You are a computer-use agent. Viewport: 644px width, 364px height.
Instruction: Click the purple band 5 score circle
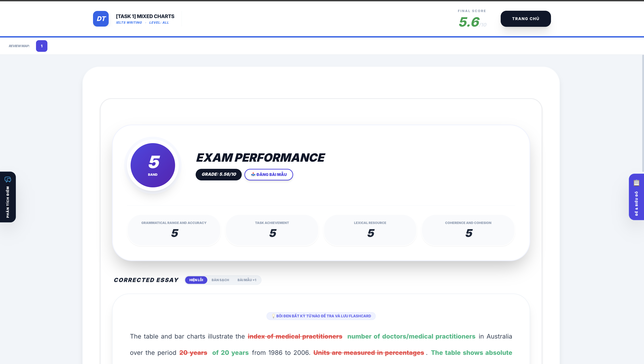click(153, 165)
